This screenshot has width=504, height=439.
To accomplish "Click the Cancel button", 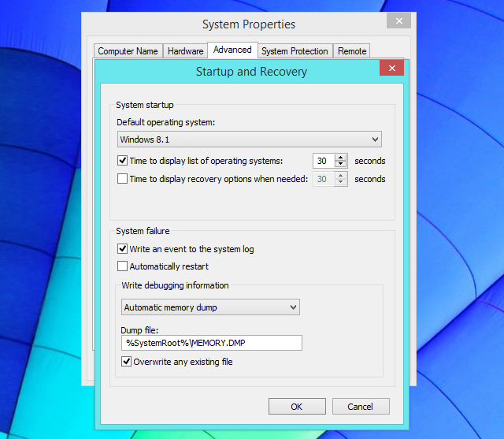I will (361, 407).
